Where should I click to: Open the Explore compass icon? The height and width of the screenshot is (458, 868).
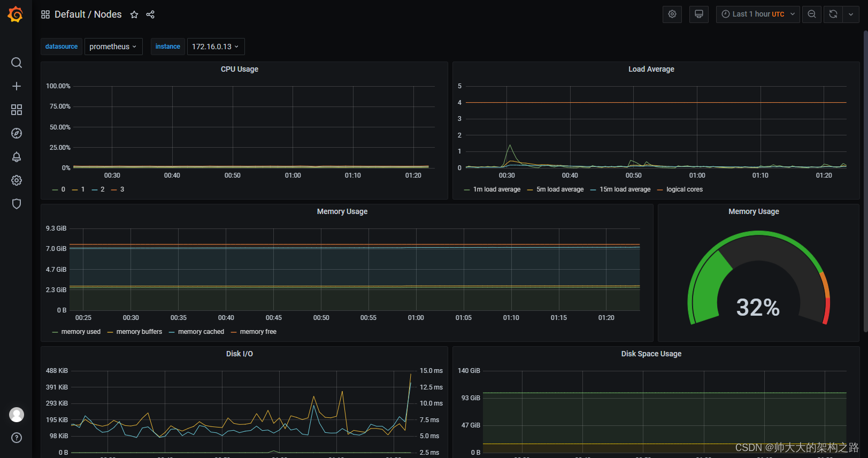coord(17,133)
